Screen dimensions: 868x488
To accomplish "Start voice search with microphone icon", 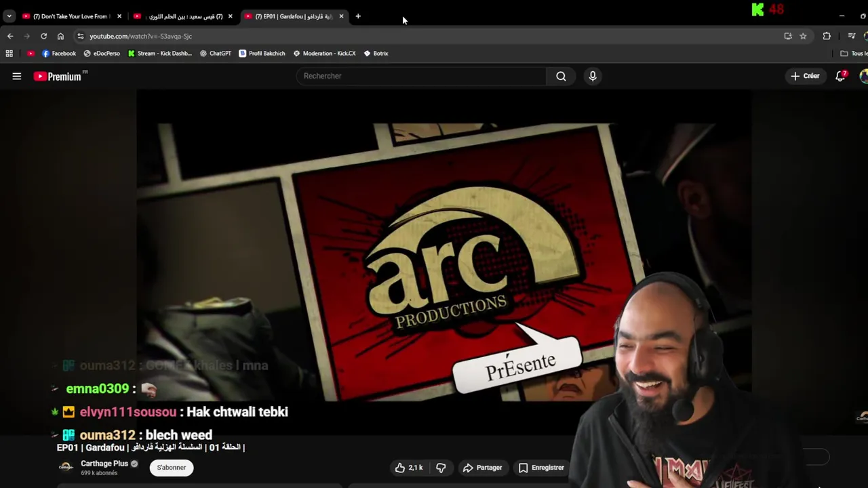I will [x=593, y=76].
